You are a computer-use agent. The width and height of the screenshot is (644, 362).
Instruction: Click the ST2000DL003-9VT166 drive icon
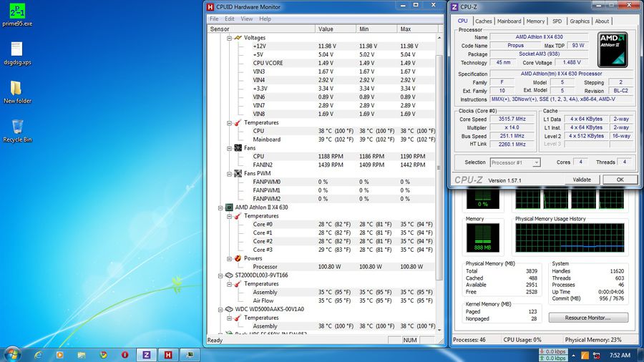pos(229,275)
